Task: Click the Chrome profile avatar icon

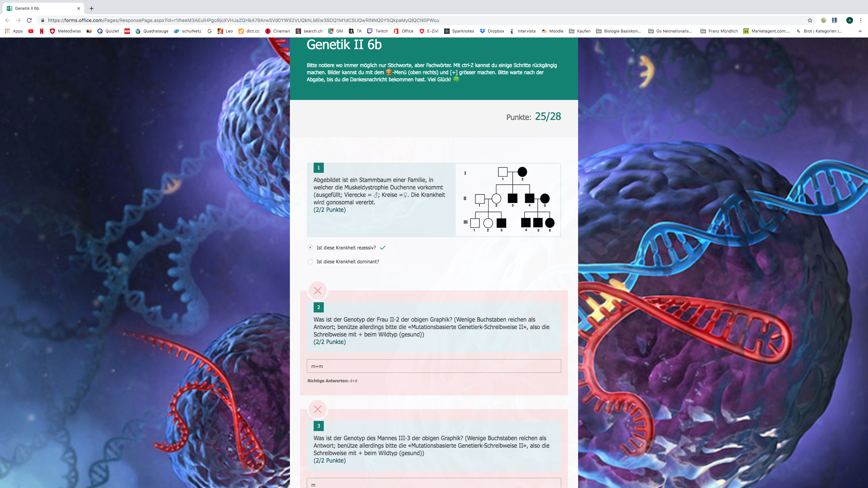Action: pyautogui.click(x=849, y=20)
